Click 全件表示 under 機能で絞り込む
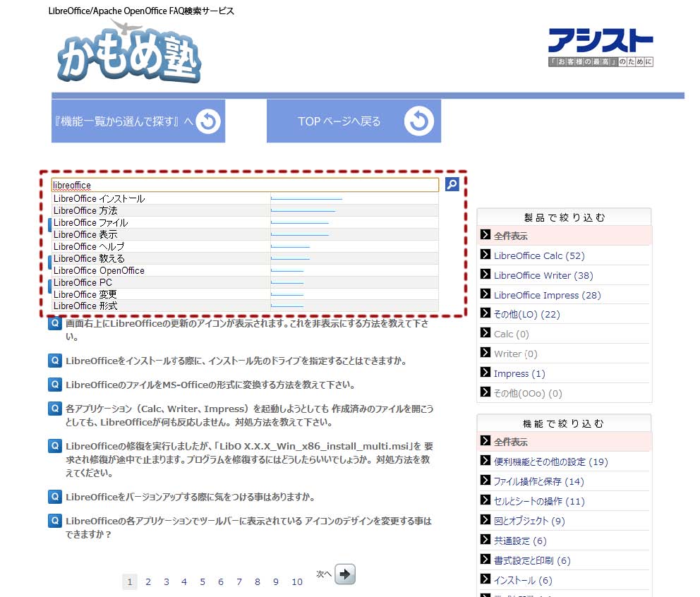Viewport: 700px width, 597px height. click(x=511, y=442)
